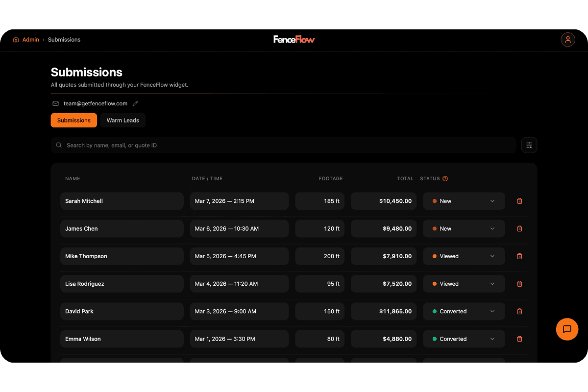588x392 pixels.
Task: Click the envelope icon beside team@getfenceflow.com
Action: tap(55, 103)
